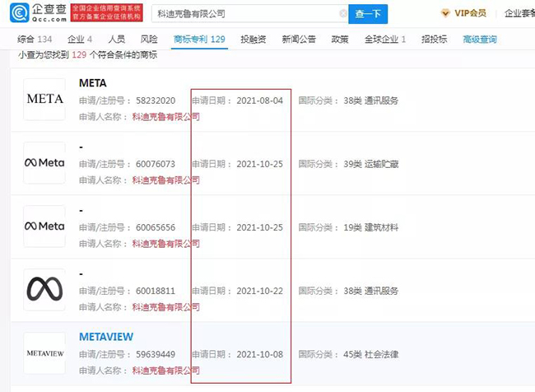
Task: Open the infinity symbol trademark image
Action: (44, 289)
